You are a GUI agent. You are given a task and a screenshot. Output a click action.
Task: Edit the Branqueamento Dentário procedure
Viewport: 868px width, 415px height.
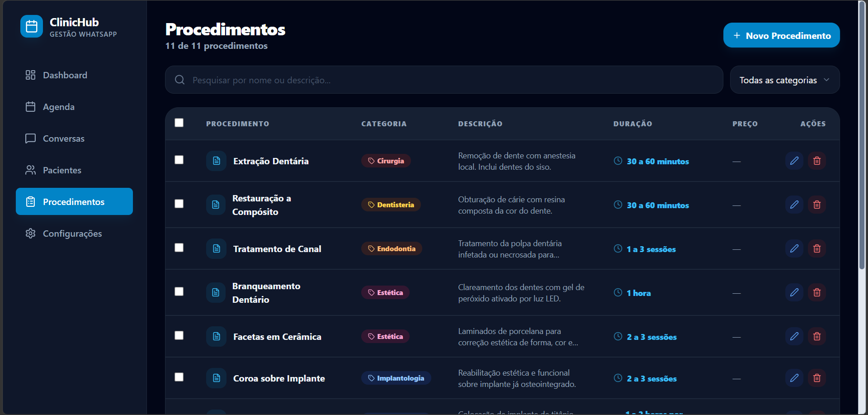pyautogui.click(x=794, y=292)
